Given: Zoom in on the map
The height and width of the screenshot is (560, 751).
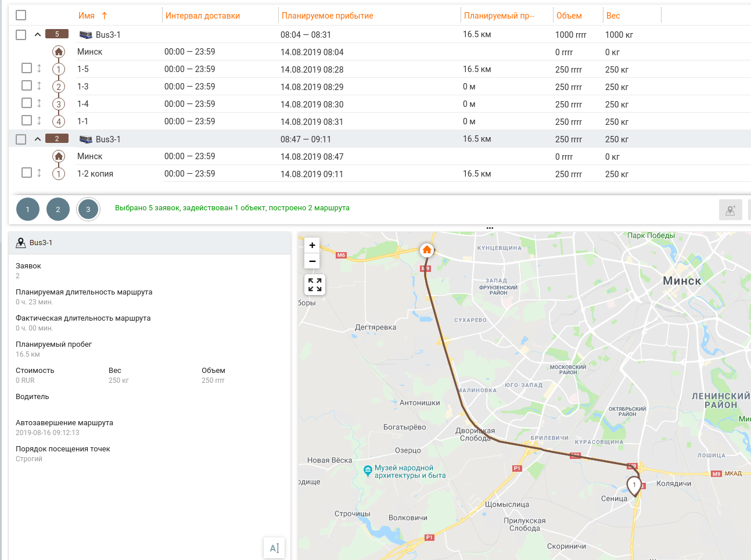Looking at the screenshot, I should 312,245.
